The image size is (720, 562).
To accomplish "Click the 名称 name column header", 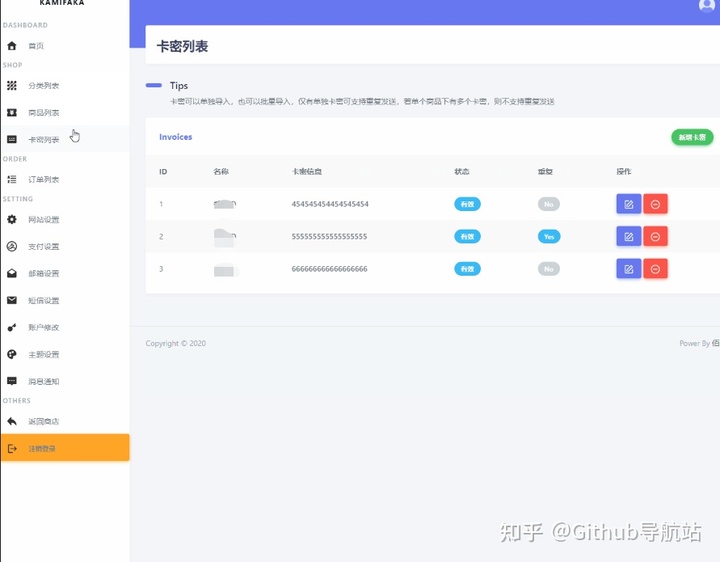I will pos(221,172).
